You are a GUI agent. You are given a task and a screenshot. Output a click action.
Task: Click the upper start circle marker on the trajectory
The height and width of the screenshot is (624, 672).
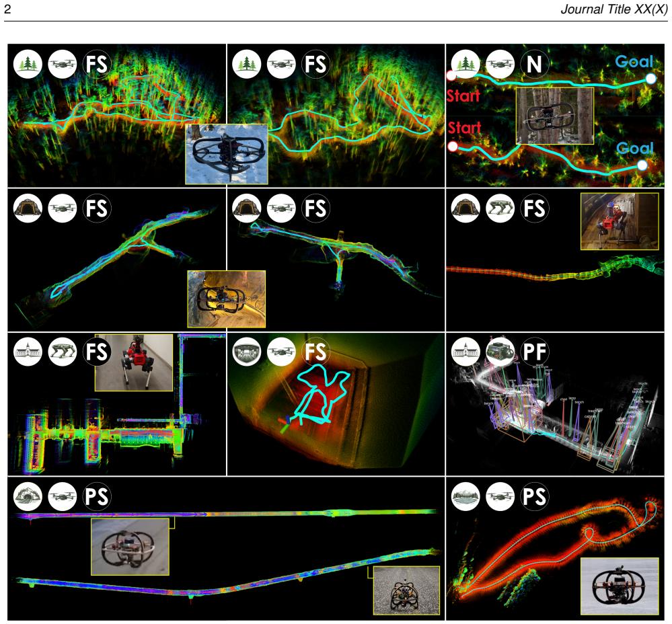(x=451, y=76)
